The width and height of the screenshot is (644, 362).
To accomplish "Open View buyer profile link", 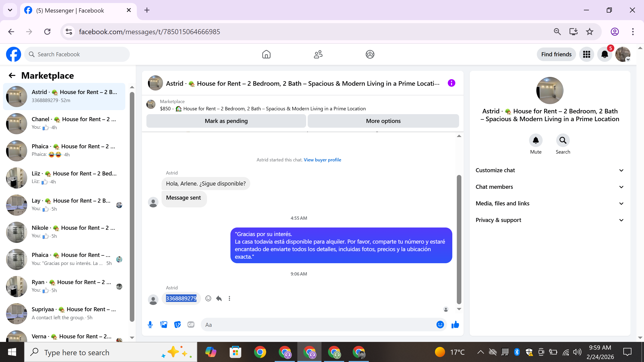I will pyautogui.click(x=322, y=160).
